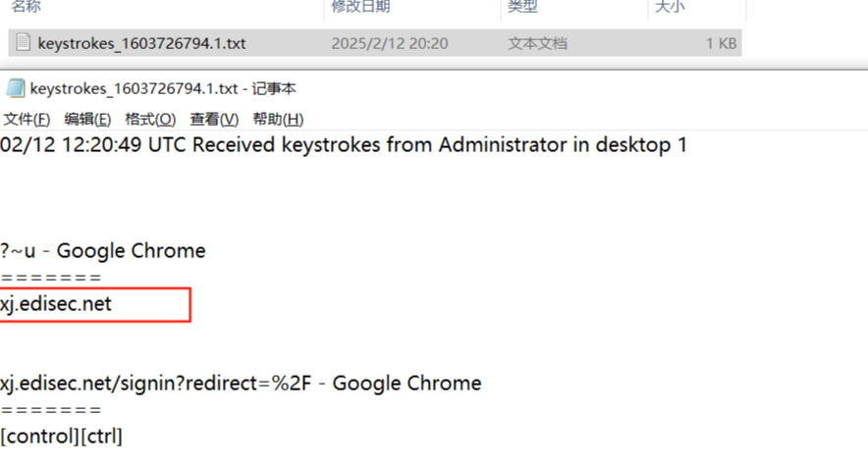Click the 类型 column header

pos(522,7)
